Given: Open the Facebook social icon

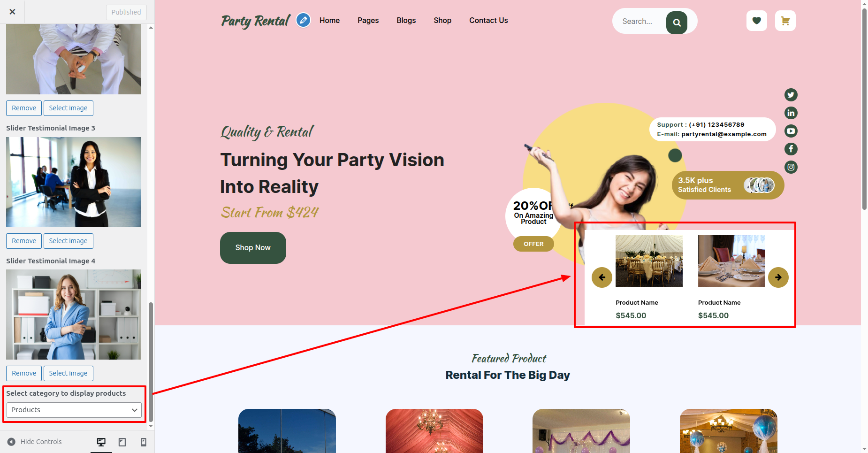Looking at the screenshot, I should tap(791, 149).
